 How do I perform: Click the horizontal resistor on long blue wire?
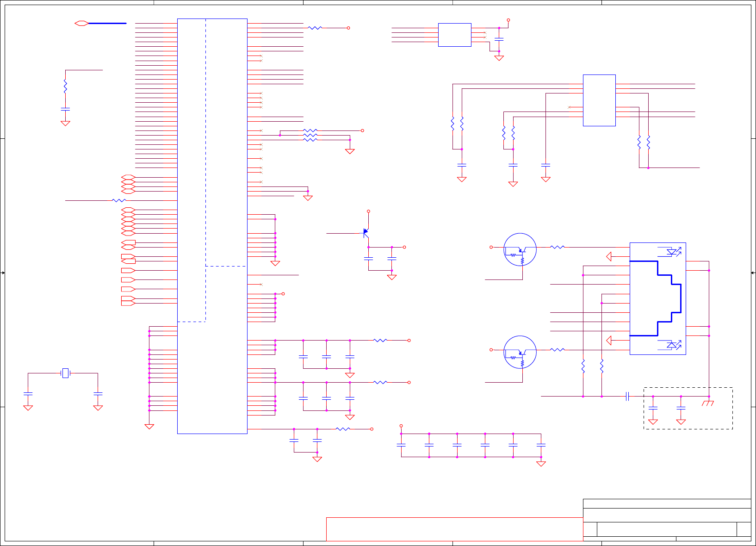(119, 200)
